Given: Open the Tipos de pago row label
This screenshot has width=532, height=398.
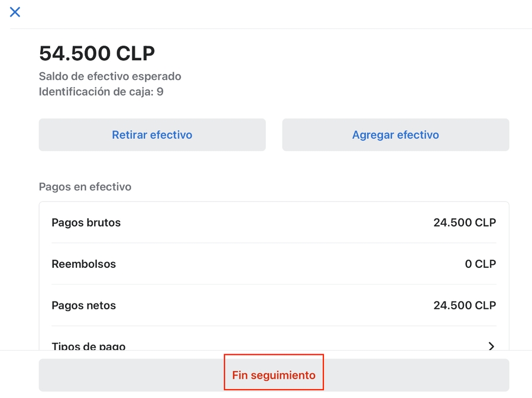Looking at the screenshot, I should tap(89, 346).
